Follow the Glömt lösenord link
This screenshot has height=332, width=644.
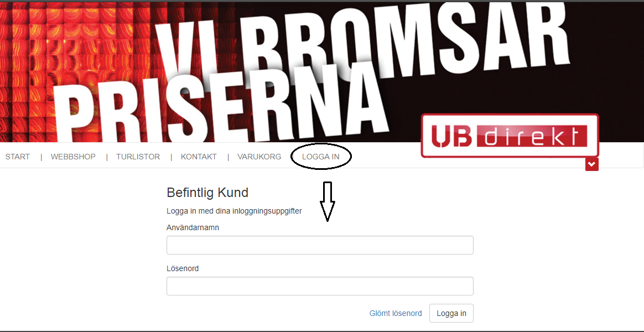tap(396, 314)
